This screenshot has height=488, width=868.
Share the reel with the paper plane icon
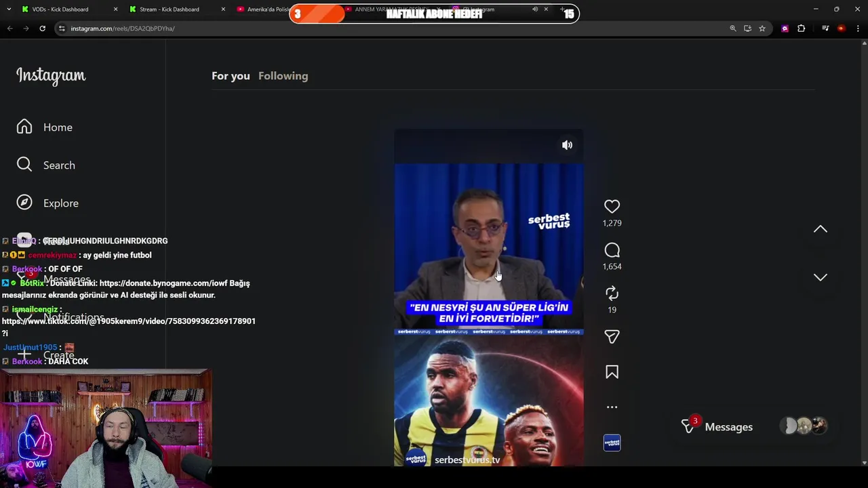(x=612, y=337)
